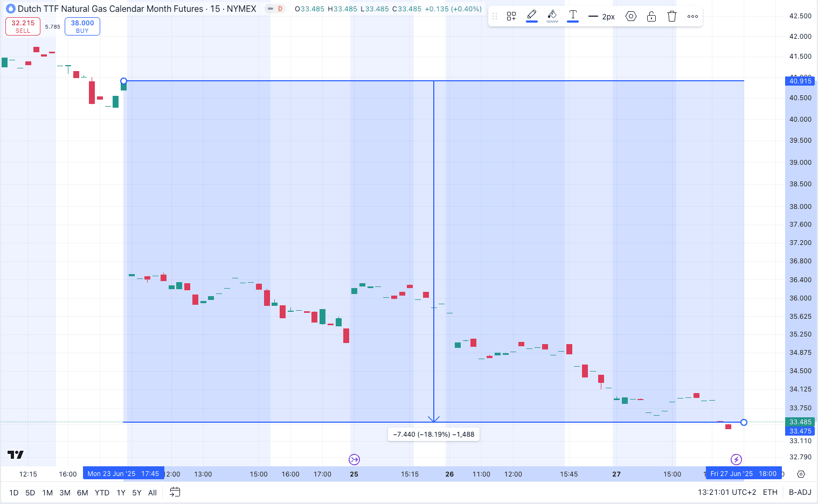Viewport: 818px width, 504px height.
Task: Open drawing templates in floating toolbar
Action: coord(511,16)
